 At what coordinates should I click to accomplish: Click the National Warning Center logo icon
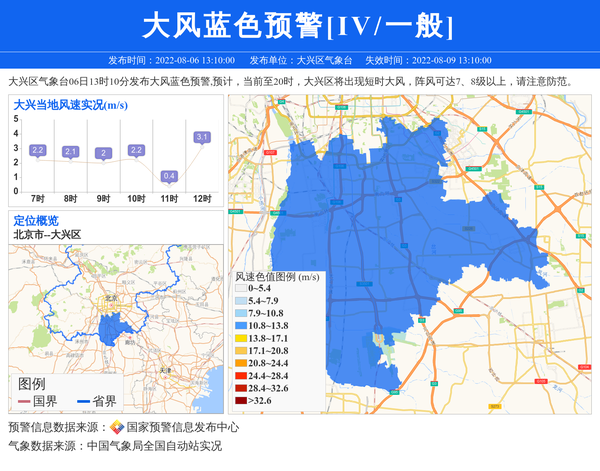tap(117, 427)
